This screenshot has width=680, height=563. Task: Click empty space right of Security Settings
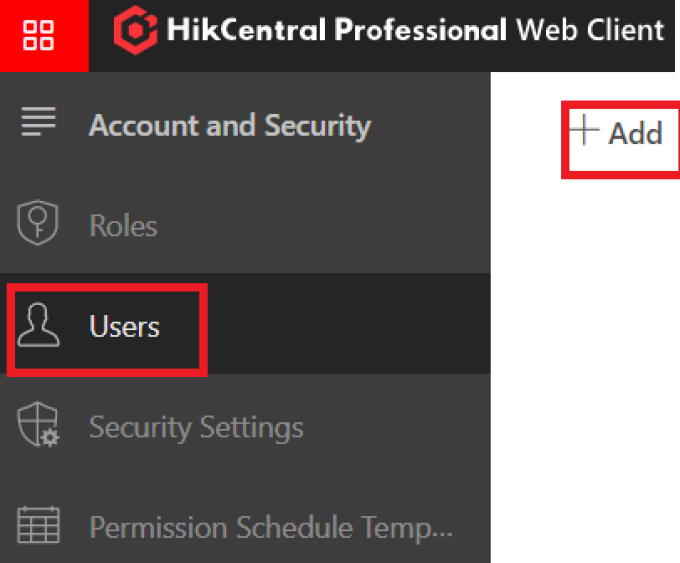coord(400,428)
